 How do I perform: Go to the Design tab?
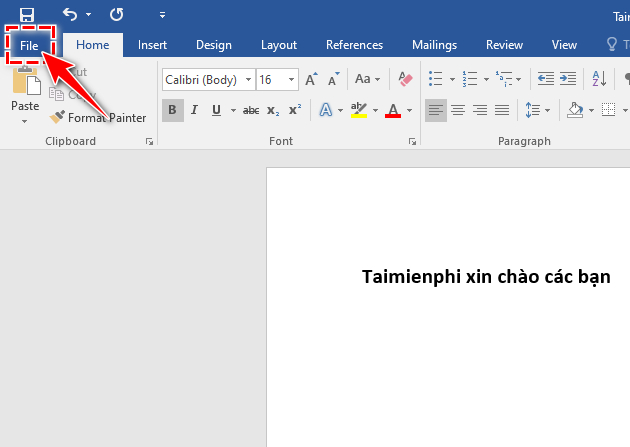coord(214,45)
